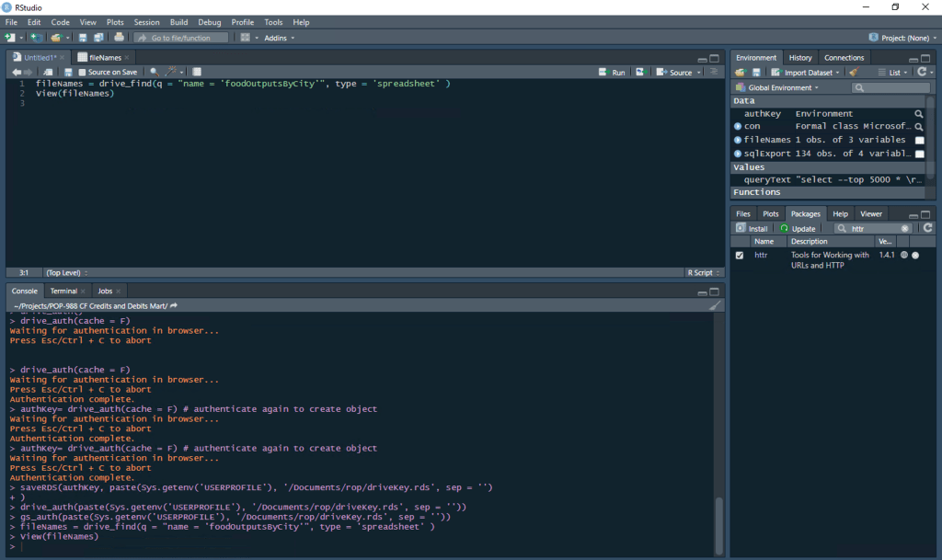This screenshot has width=942, height=560.
Task: Open the Session menu
Action: click(146, 22)
